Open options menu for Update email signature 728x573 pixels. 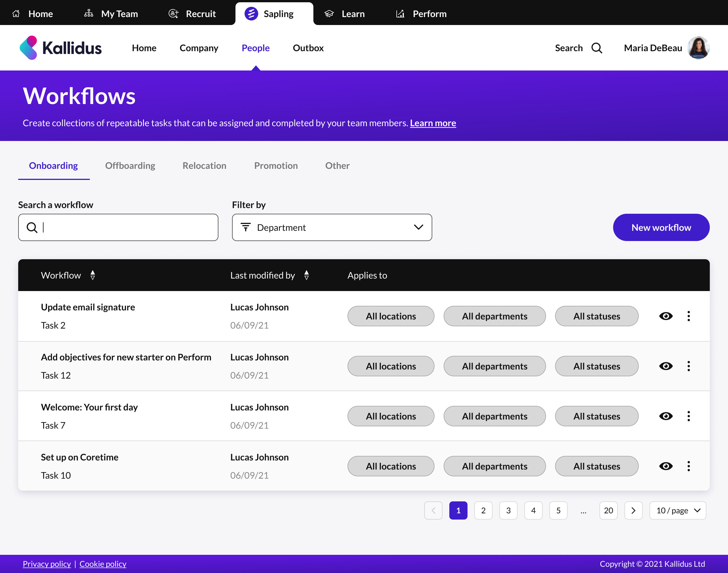688,316
